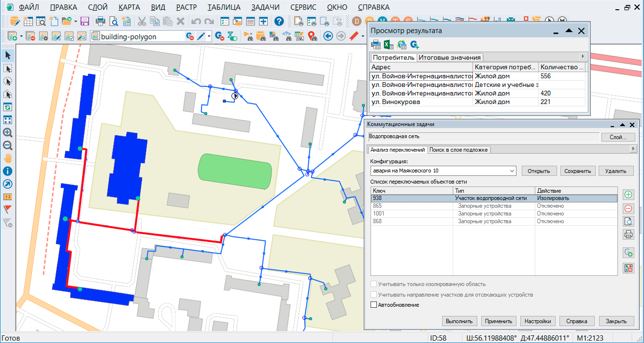Select the Zoom In magnifier tool

point(8,133)
